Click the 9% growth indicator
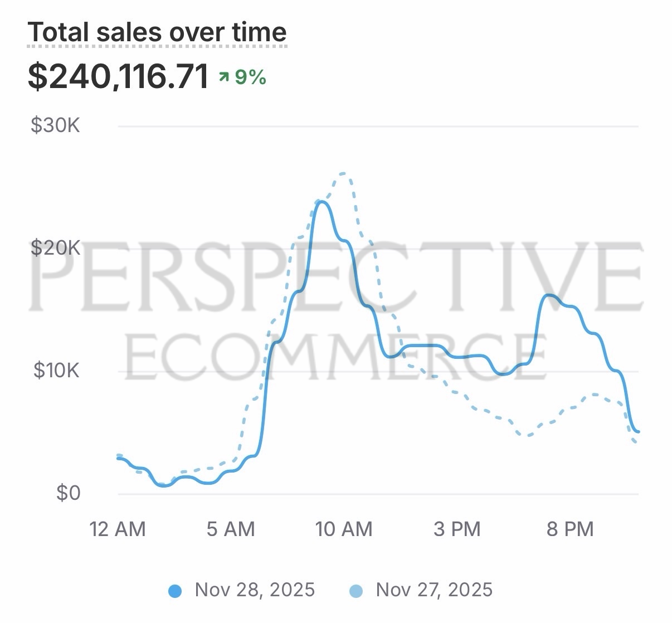 click(x=250, y=77)
